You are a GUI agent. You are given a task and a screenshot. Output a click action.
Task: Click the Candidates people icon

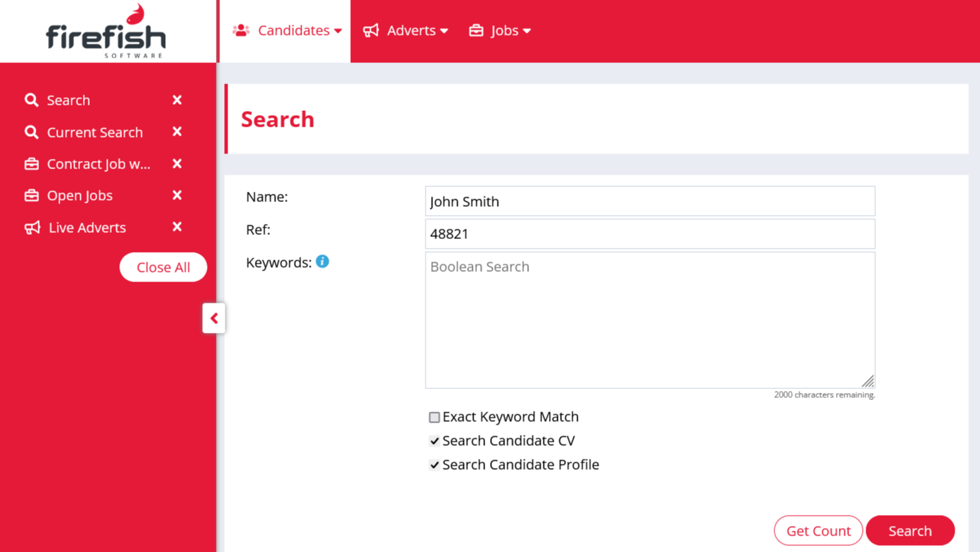click(x=241, y=30)
